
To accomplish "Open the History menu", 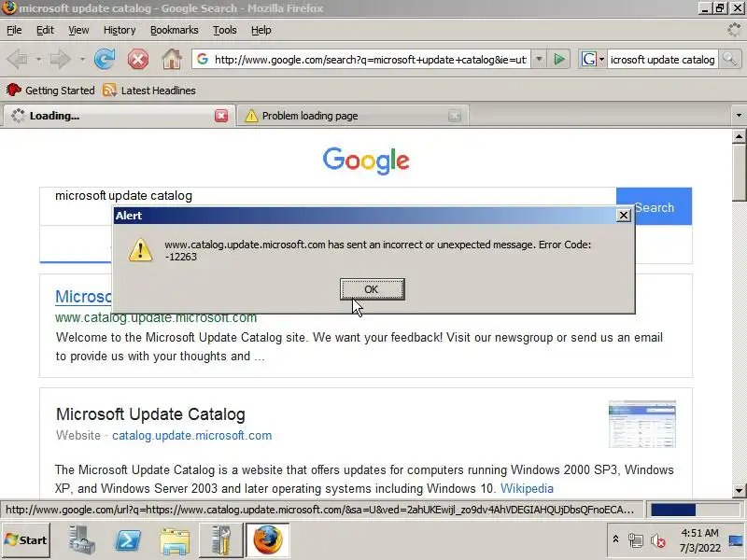I will click(120, 30).
